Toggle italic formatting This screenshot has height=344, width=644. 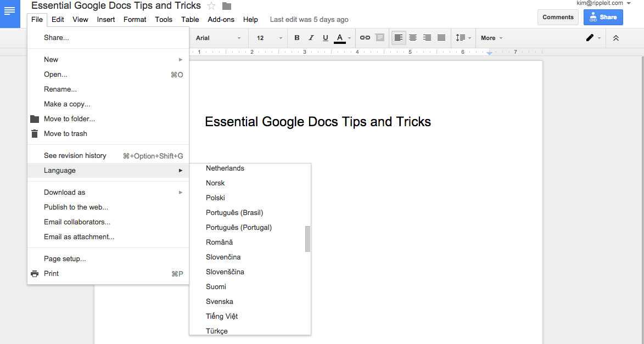click(x=311, y=38)
